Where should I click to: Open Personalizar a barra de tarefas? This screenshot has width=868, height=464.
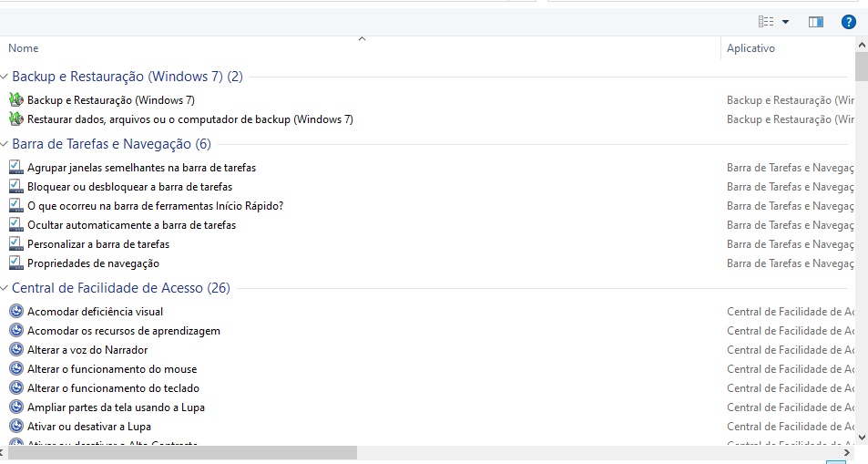coord(98,244)
